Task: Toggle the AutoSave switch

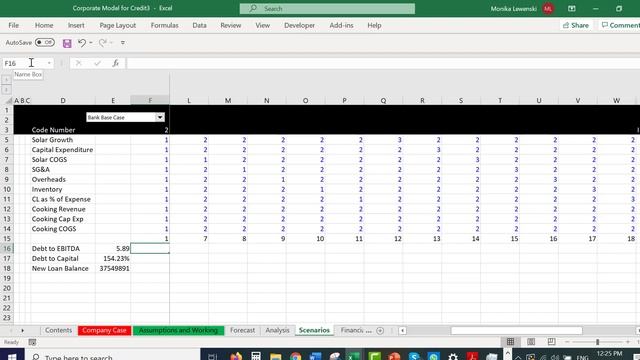Action: click(44, 42)
